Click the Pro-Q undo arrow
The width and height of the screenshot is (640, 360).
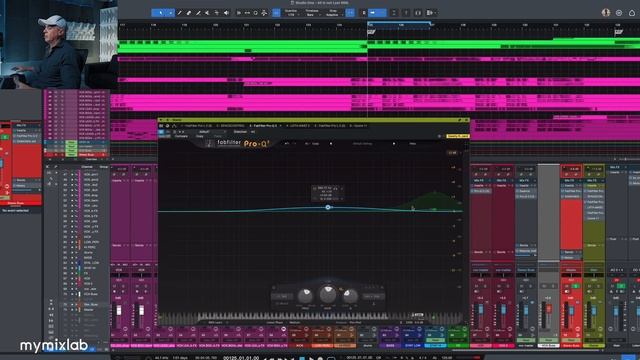coord(287,144)
